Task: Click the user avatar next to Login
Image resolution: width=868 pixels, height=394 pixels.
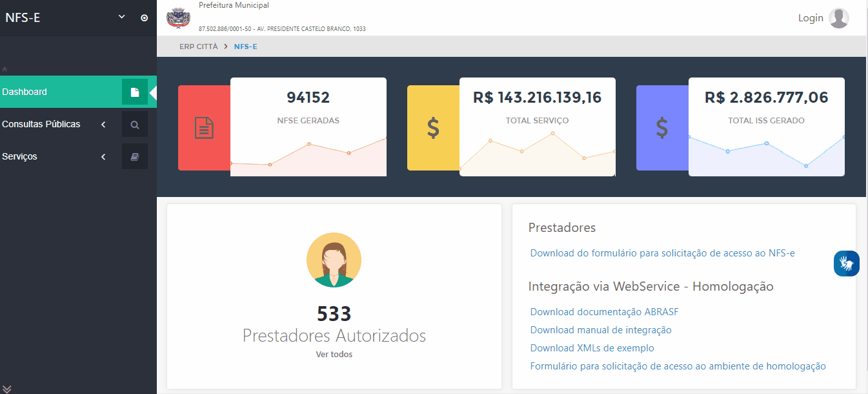Action: tap(839, 18)
